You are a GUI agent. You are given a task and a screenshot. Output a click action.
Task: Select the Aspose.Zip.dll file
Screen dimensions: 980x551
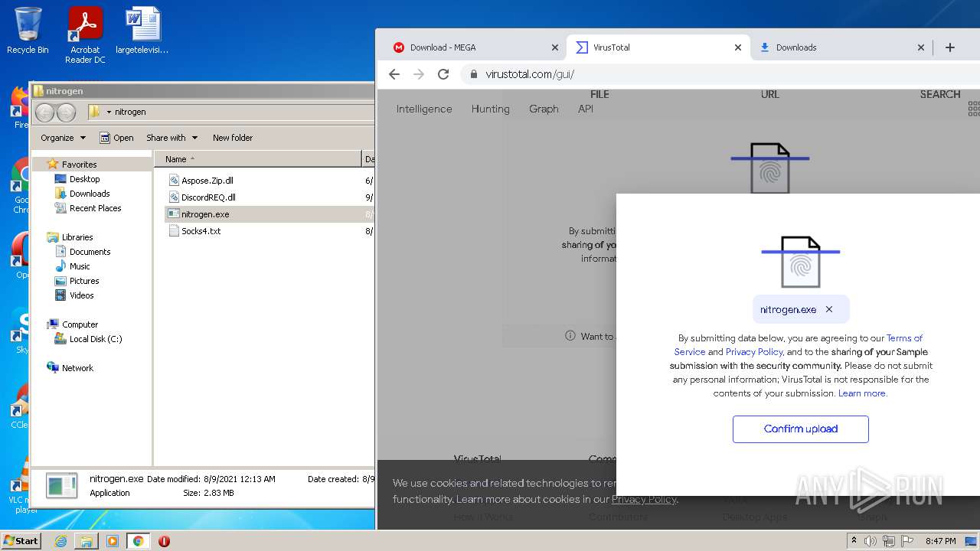point(207,181)
